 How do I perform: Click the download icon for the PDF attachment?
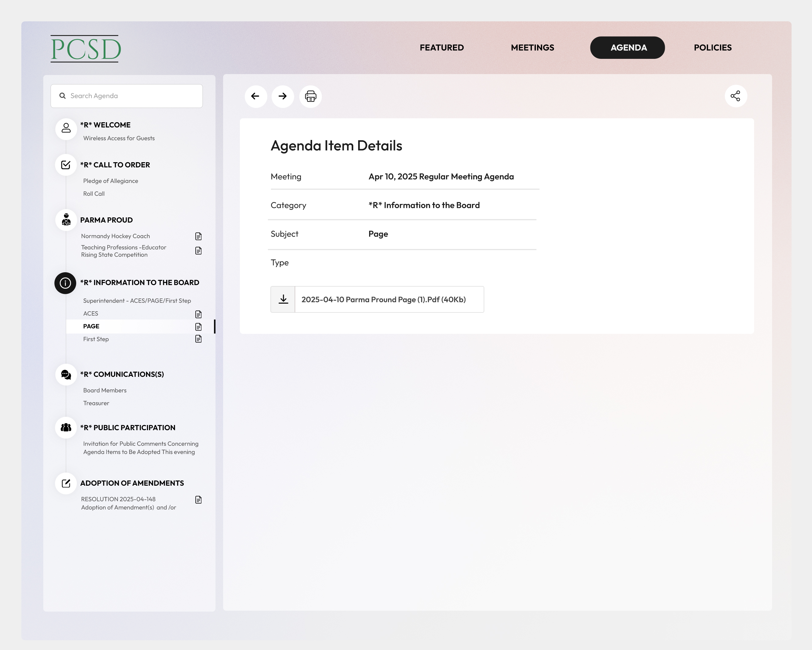click(x=283, y=300)
